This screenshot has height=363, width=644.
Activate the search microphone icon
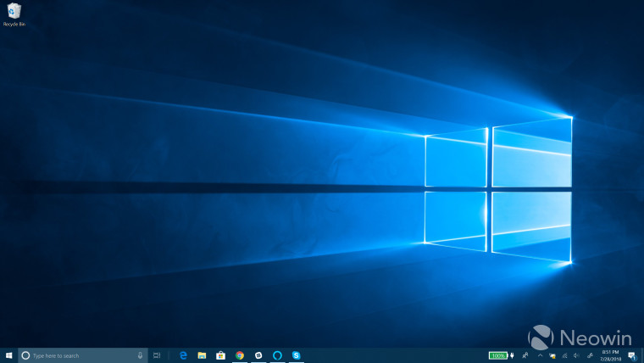click(x=140, y=355)
